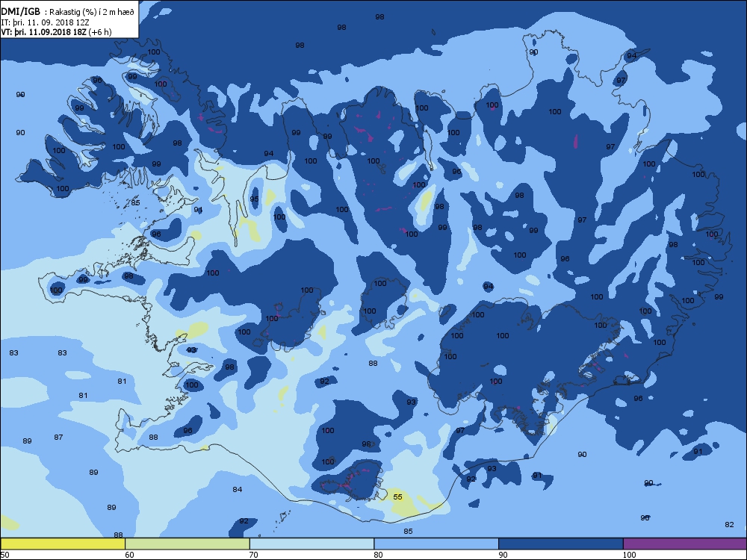The height and width of the screenshot is (560, 747).
Task: Click the yellow 50–60 legend swatch
Action: [x=63, y=544]
